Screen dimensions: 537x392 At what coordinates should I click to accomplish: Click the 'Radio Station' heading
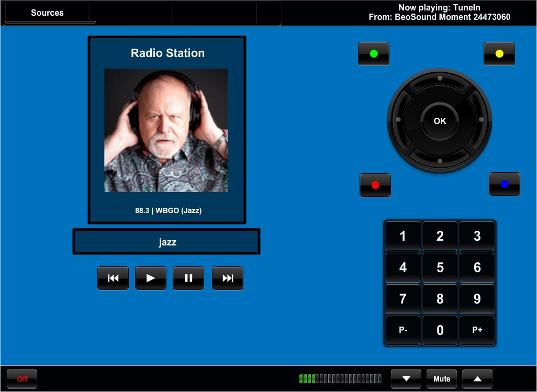(168, 53)
